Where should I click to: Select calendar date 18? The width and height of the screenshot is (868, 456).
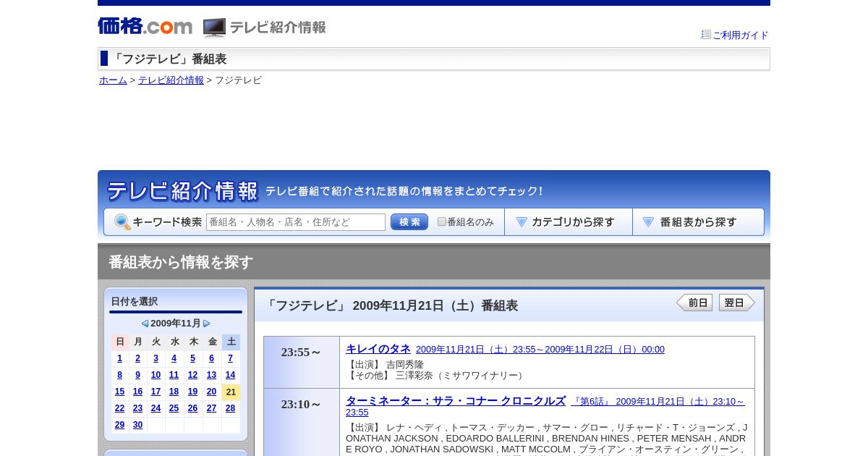[174, 392]
